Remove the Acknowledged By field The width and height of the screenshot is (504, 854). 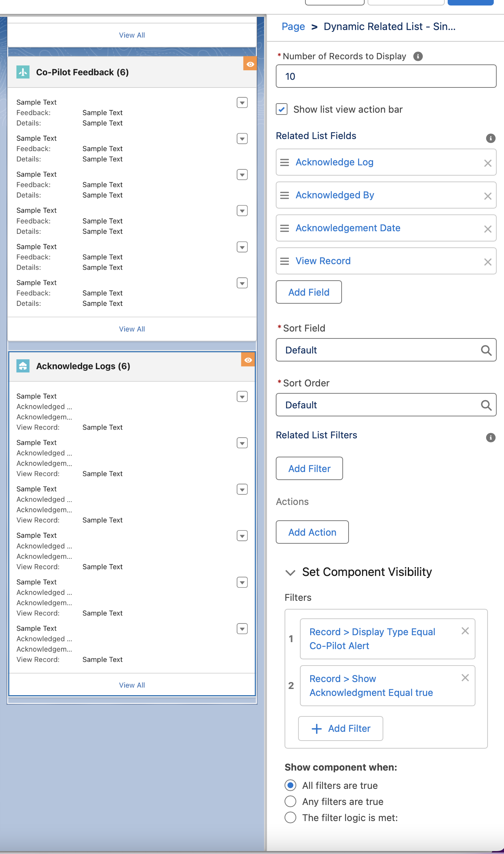click(x=488, y=196)
